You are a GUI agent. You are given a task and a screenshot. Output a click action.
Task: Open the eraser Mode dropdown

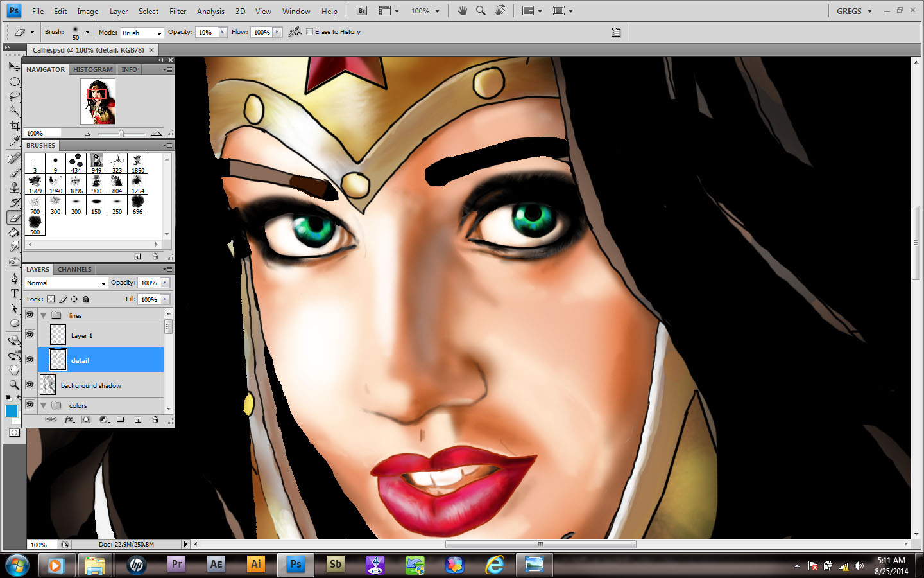coord(142,33)
